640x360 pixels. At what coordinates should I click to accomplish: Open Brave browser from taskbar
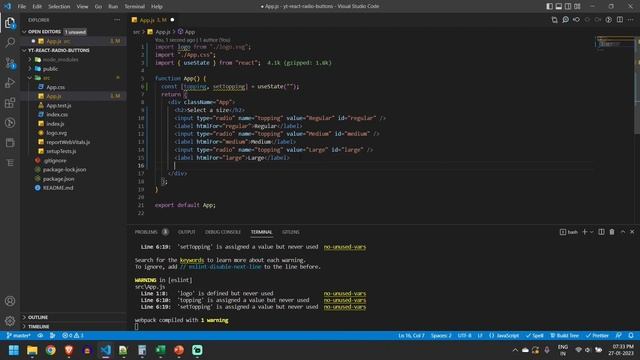point(69,350)
